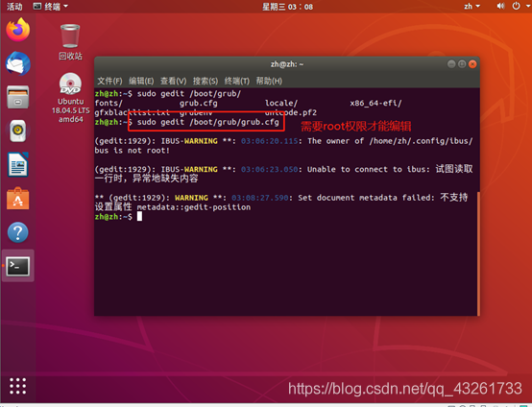This screenshot has height=407, width=532.
Task: Select the Terminal icon in dock
Action: pyautogui.click(x=18, y=266)
